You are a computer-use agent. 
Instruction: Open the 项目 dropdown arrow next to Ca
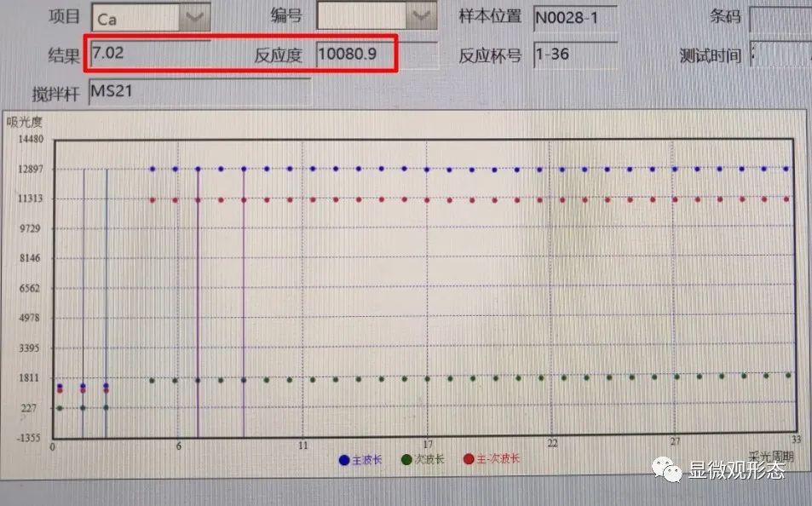tap(194, 17)
